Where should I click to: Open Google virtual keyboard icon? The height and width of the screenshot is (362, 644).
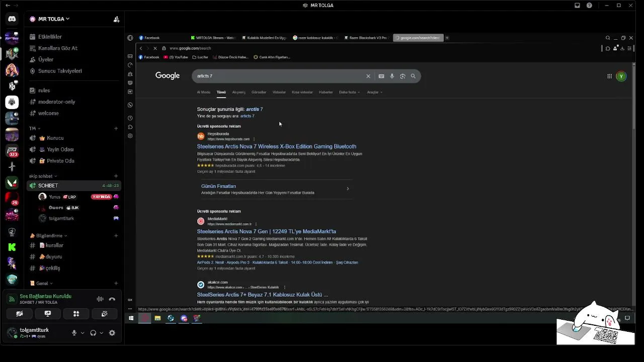click(381, 76)
